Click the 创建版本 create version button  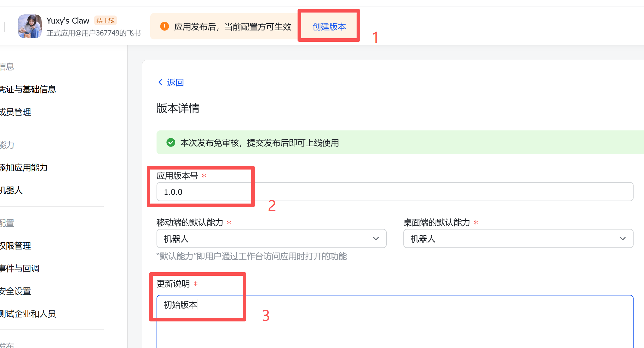pyautogui.click(x=329, y=27)
